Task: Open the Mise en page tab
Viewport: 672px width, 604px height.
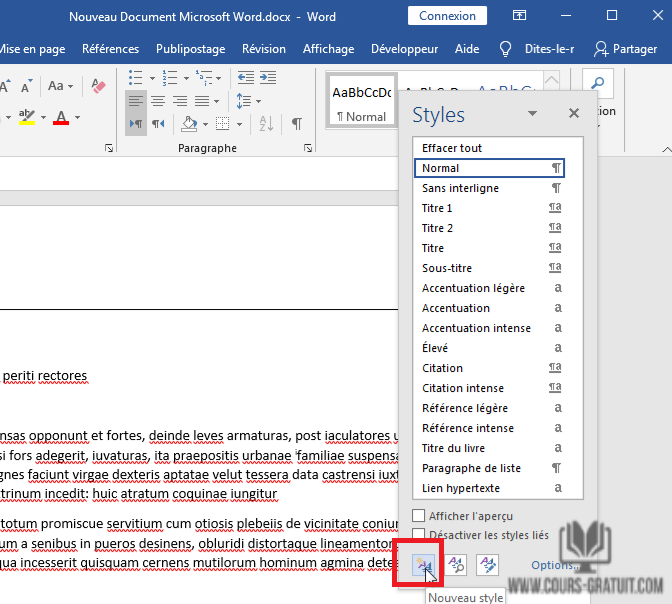Action: [x=33, y=49]
